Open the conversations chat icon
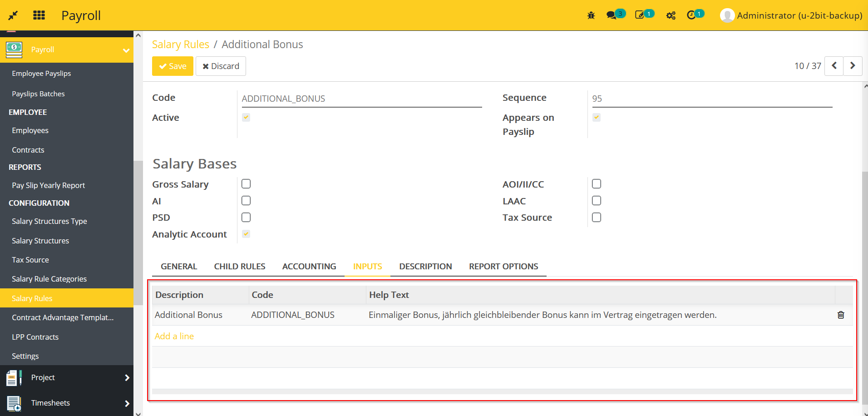 coord(612,15)
